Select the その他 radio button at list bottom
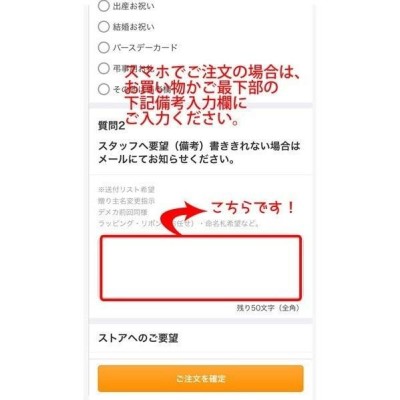The height and width of the screenshot is (400, 400). point(104,89)
